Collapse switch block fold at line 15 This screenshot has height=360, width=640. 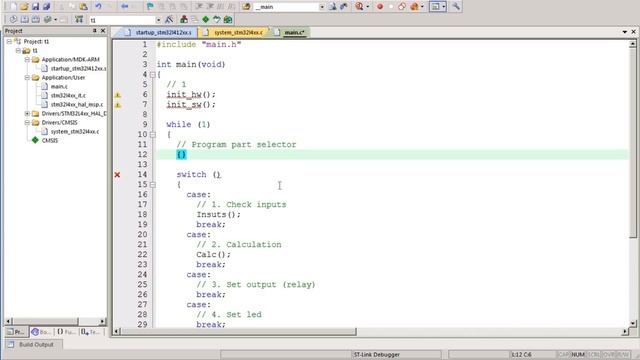pos(152,184)
